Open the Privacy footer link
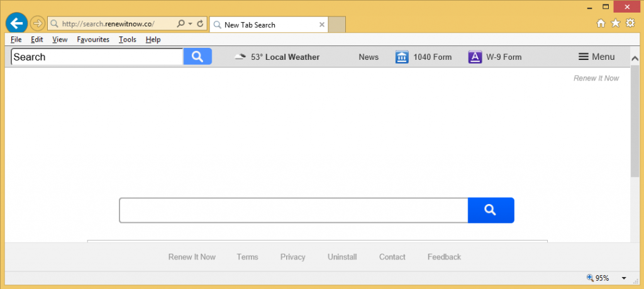 (293, 257)
